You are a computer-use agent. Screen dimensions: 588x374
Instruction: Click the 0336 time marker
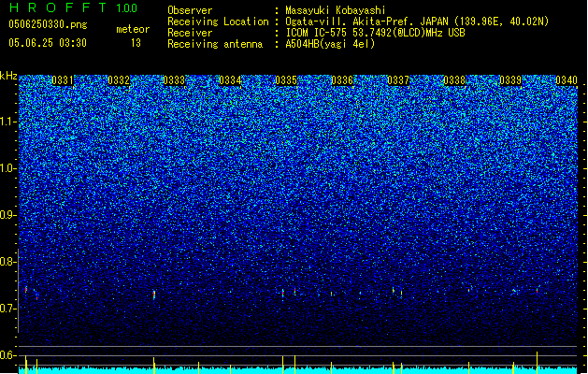342,80
